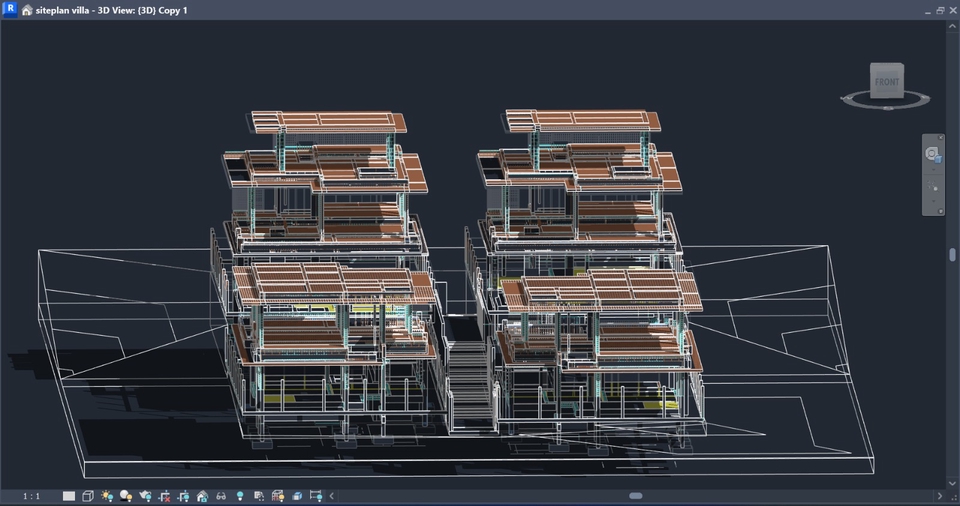The image size is (960, 506).
Task: Show or hide crop region icon
Action: (x=183, y=496)
